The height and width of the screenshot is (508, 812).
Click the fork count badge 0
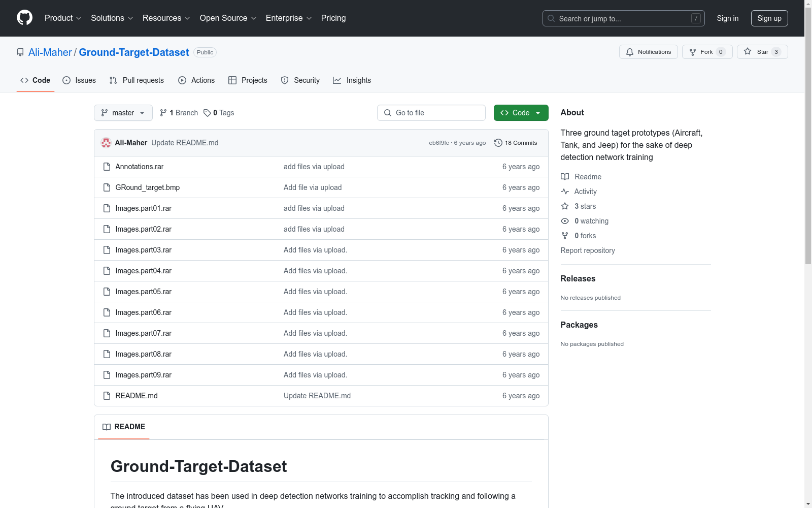(721, 52)
